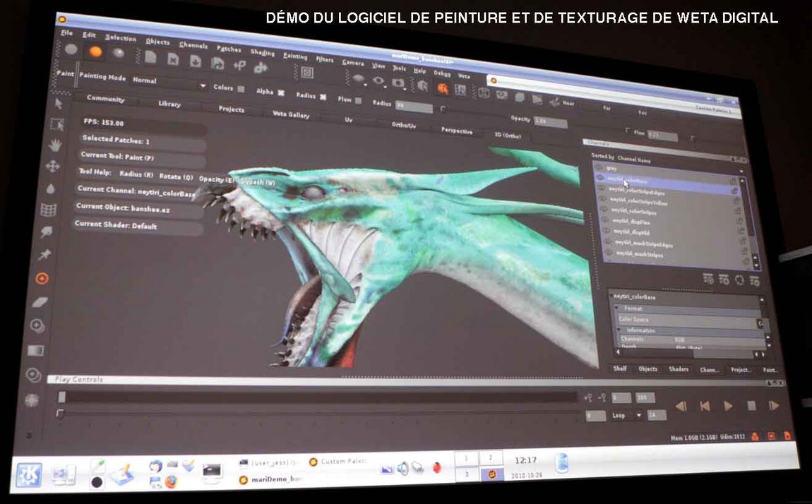Open the Patches menu
Screen dimensions: 812x504
click(229, 49)
